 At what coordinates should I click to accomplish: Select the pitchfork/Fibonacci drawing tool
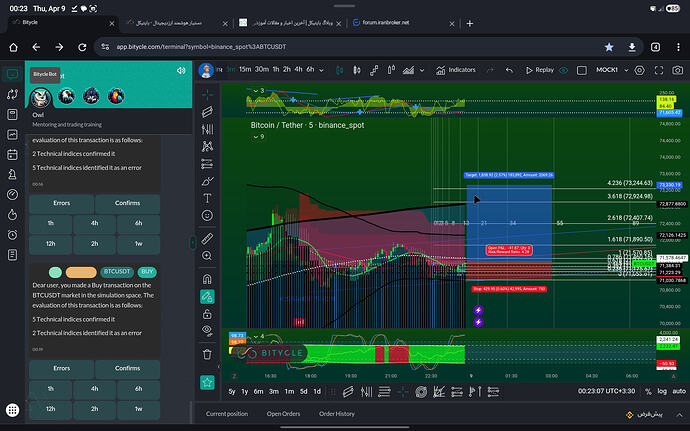(x=207, y=129)
